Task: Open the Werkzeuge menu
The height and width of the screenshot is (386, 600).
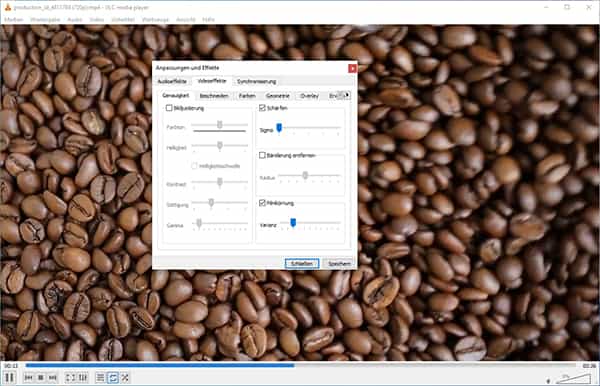Action: coord(155,19)
